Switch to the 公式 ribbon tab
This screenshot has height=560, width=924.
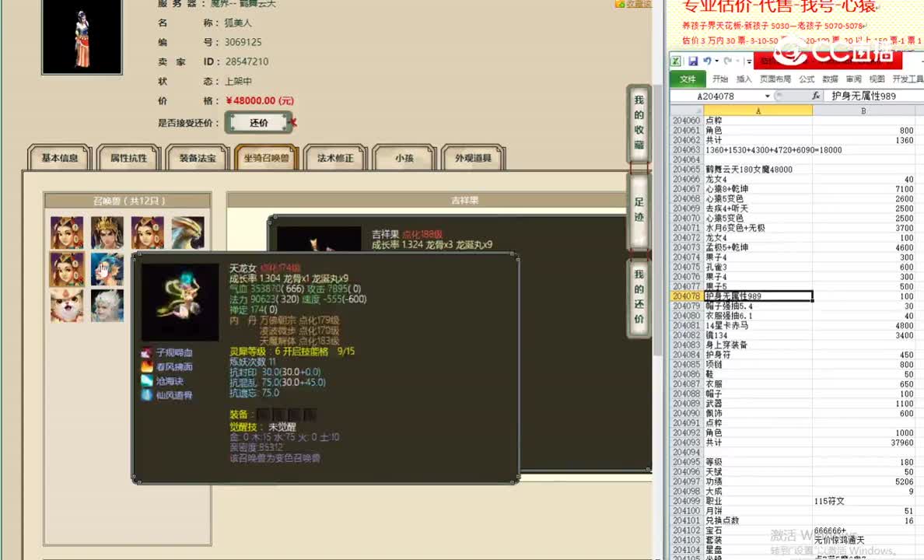pos(806,79)
